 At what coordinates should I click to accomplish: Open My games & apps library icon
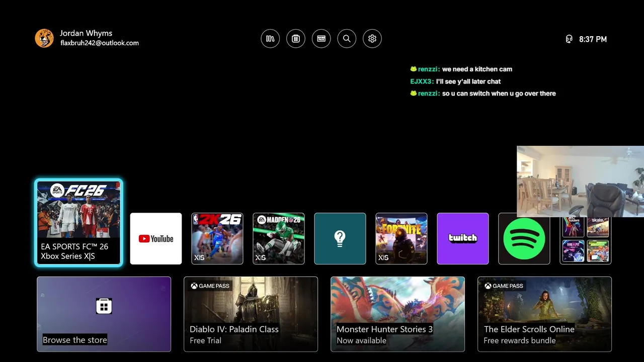point(270,39)
